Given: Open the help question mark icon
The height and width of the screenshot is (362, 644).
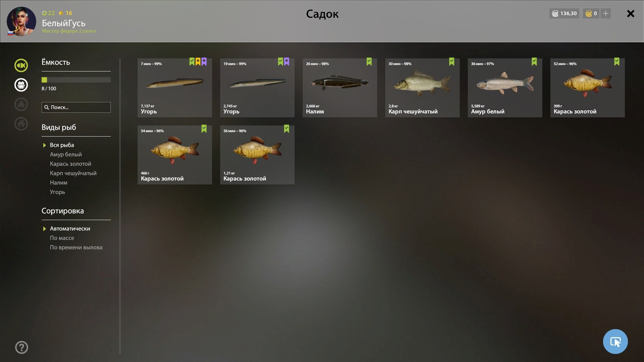Looking at the screenshot, I should (21, 348).
